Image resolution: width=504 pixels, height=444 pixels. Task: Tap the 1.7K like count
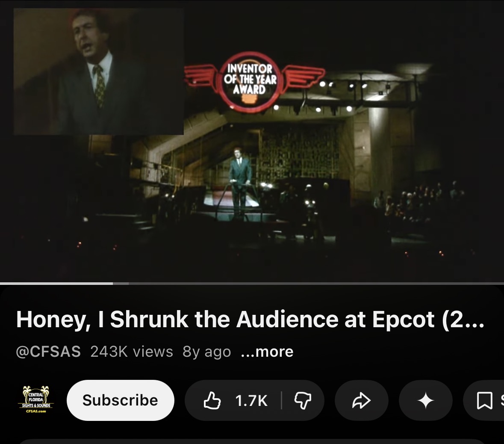pos(251,400)
